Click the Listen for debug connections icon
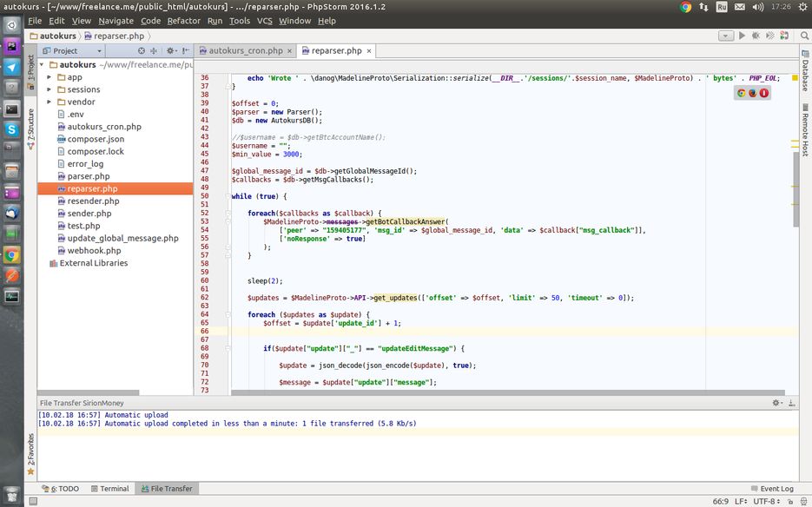The image size is (812, 507). [x=784, y=36]
